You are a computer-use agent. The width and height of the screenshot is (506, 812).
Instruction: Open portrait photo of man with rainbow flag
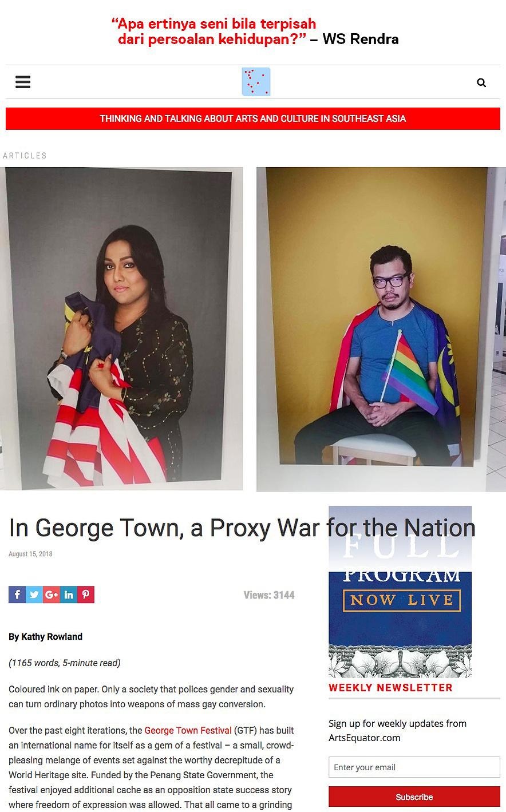381,329
